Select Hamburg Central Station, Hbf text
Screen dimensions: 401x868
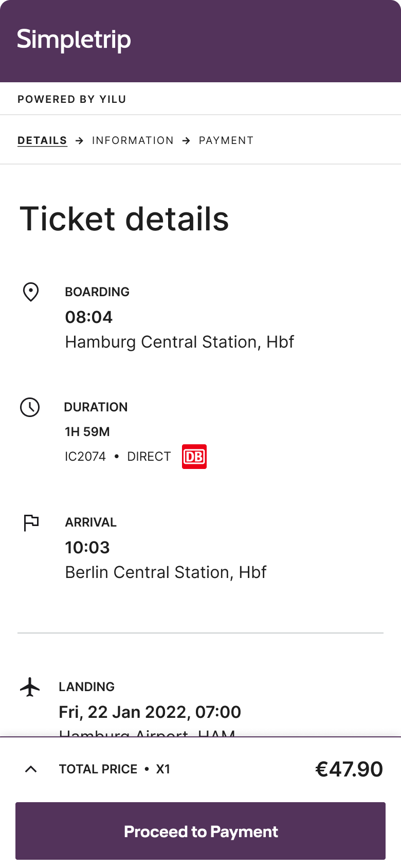(179, 342)
